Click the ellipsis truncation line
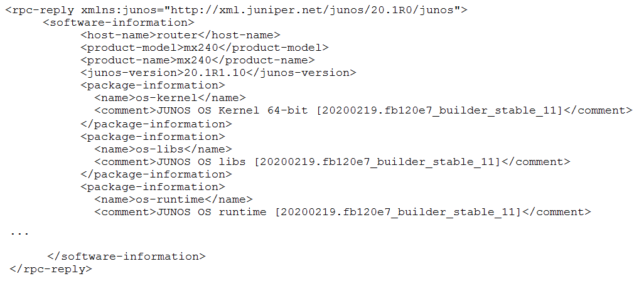 pyautogui.click(x=19, y=234)
